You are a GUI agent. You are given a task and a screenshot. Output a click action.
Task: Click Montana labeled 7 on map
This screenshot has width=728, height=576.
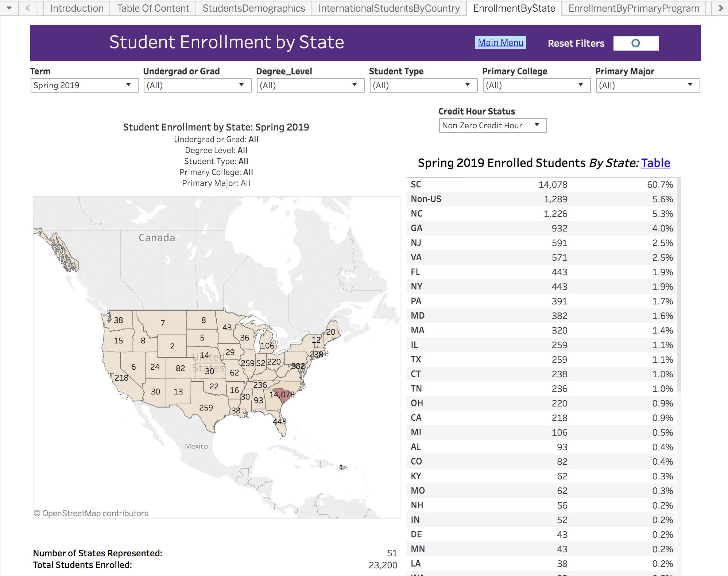163,323
